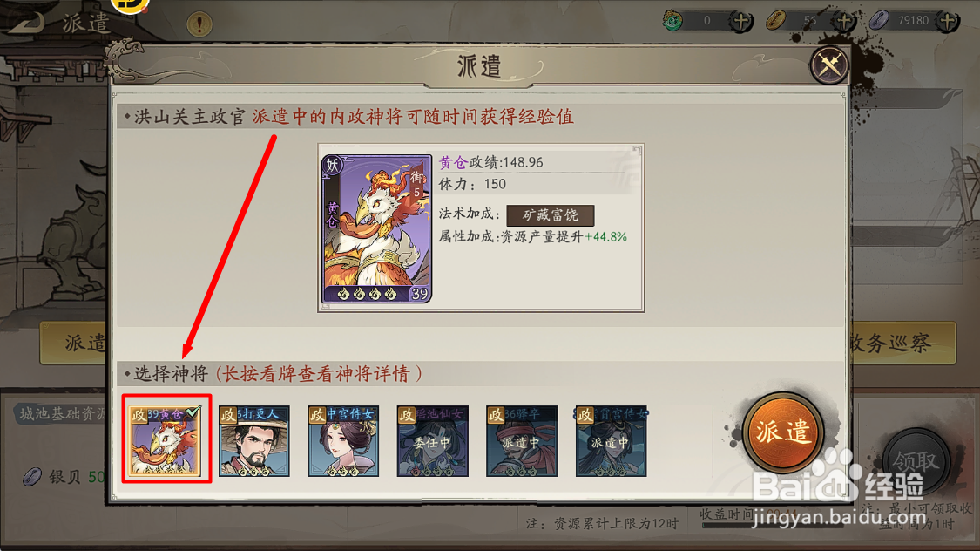Open the yellow exclamation info icon

point(200,24)
